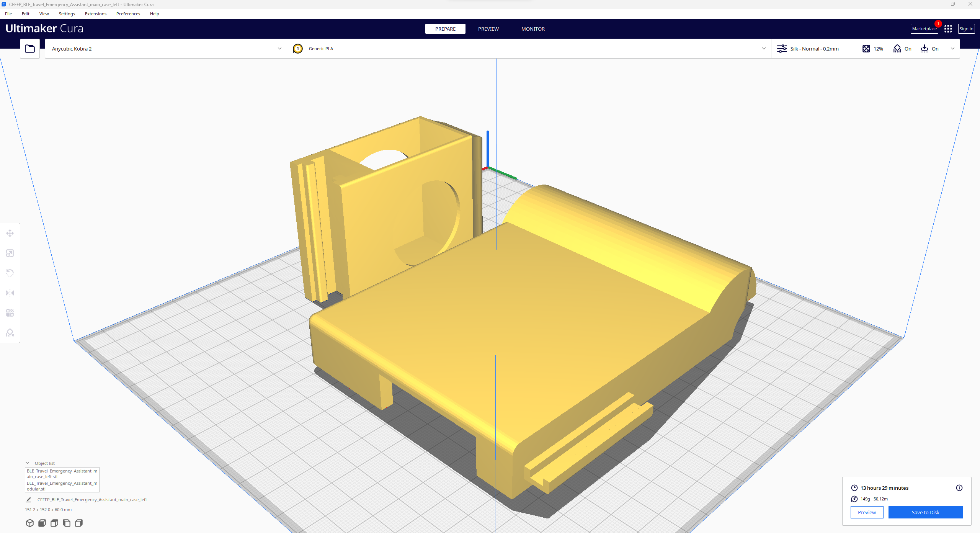
Task: Select the Mirror tool
Action: (x=10, y=293)
